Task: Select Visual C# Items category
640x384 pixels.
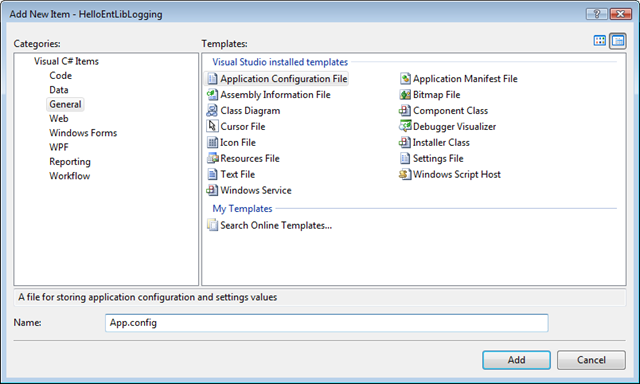Action: pyautogui.click(x=67, y=61)
